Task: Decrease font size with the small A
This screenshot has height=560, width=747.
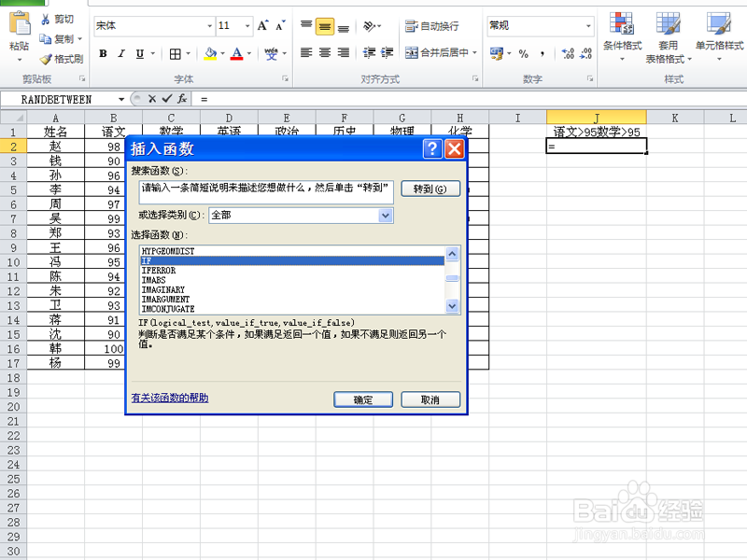Action: click(x=281, y=26)
